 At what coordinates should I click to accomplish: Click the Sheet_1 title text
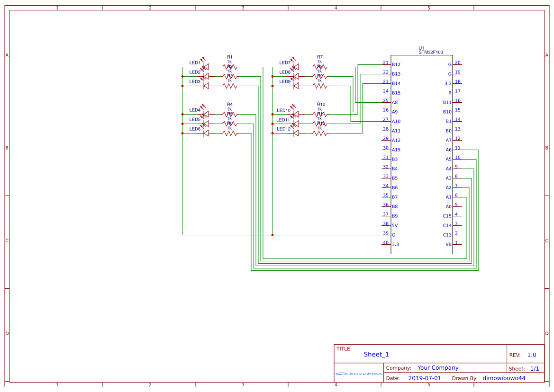click(x=376, y=354)
